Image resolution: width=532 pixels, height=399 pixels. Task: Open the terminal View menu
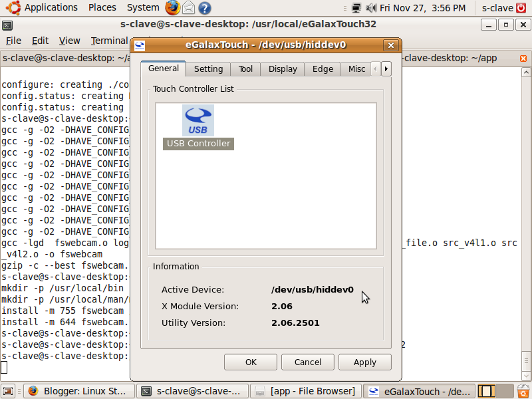(70, 41)
